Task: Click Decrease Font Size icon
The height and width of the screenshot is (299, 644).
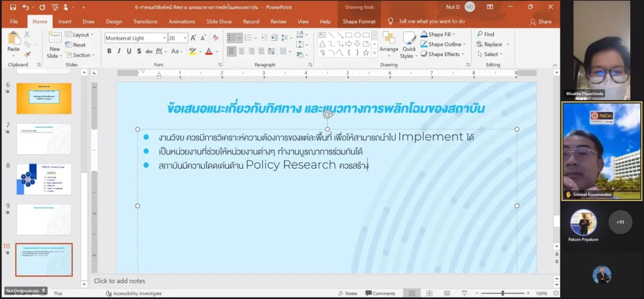Action: [203, 38]
